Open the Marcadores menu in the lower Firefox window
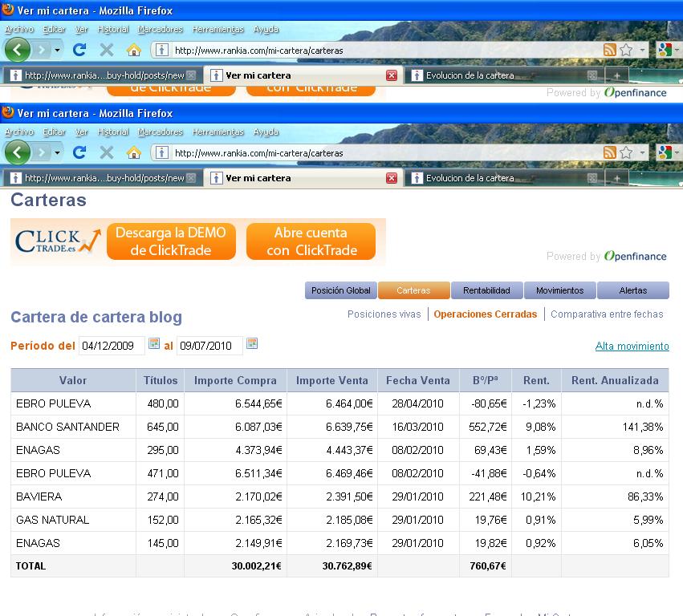Screen dimensions: 683x616 160,132
